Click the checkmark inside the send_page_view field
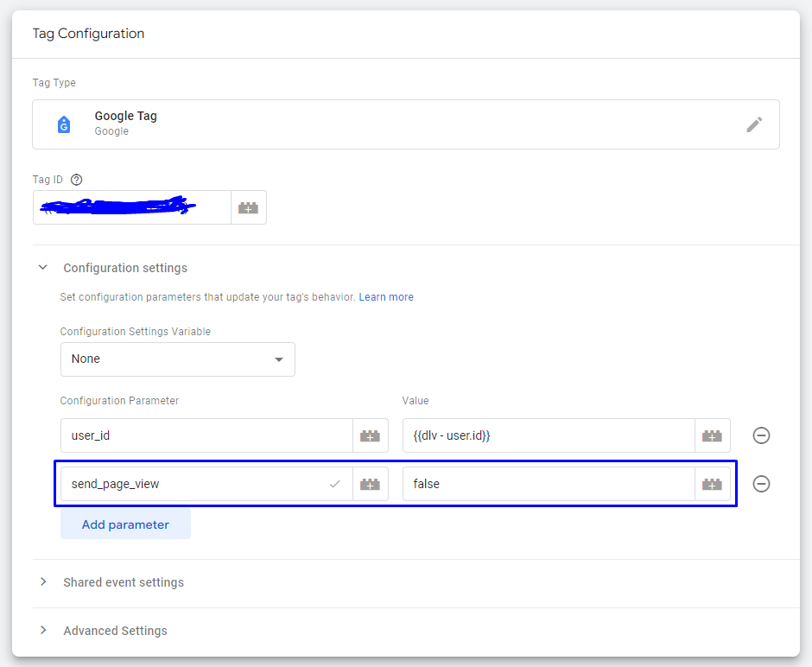Image resolution: width=812 pixels, height=667 pixels. [334, 485]
